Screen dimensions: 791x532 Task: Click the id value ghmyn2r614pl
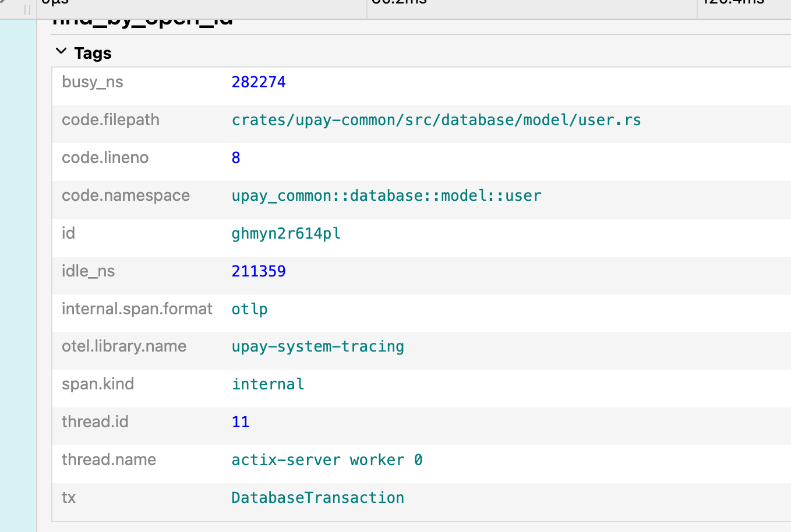(286, 233)
